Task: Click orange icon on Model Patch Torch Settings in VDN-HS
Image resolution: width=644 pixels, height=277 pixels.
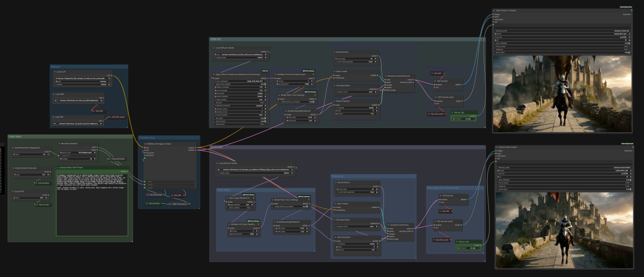Action: [315, 95]
